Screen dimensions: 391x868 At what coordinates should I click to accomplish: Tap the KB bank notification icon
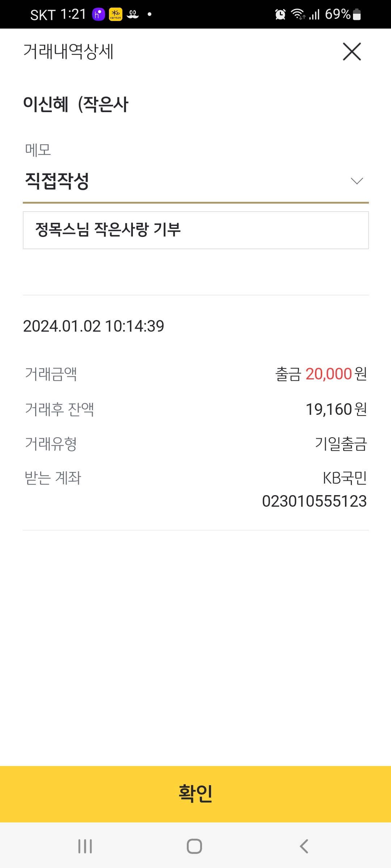pos(116,14)
